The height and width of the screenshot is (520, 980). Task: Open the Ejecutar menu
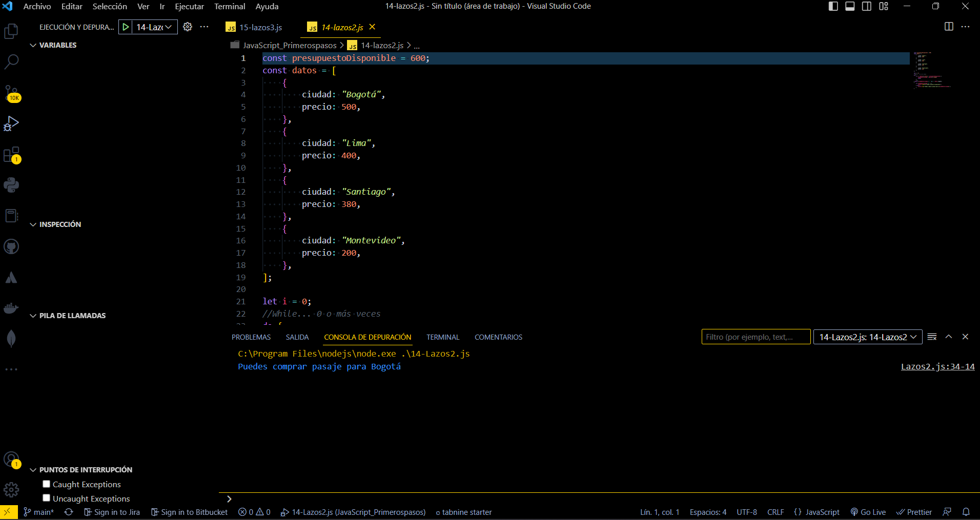(189, 6)
